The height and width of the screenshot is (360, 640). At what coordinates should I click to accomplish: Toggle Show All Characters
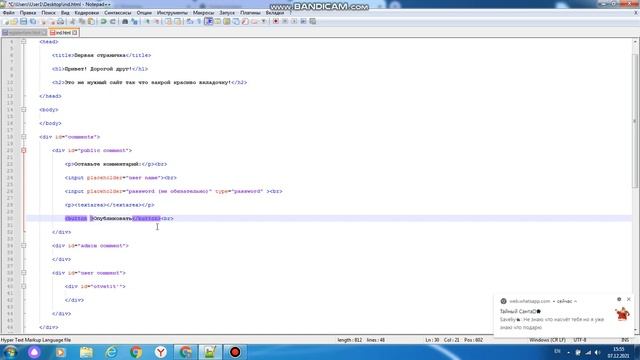tap(199, 21)
